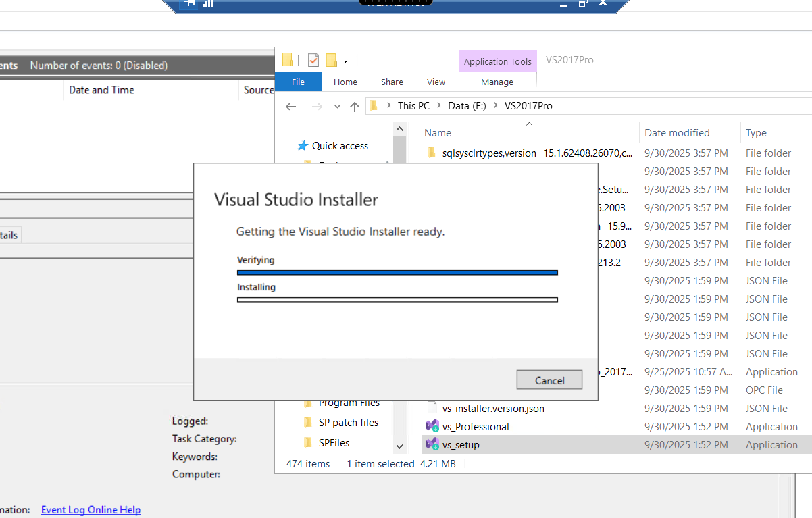Sort files by Type column
812x518 pixels.
756,133
